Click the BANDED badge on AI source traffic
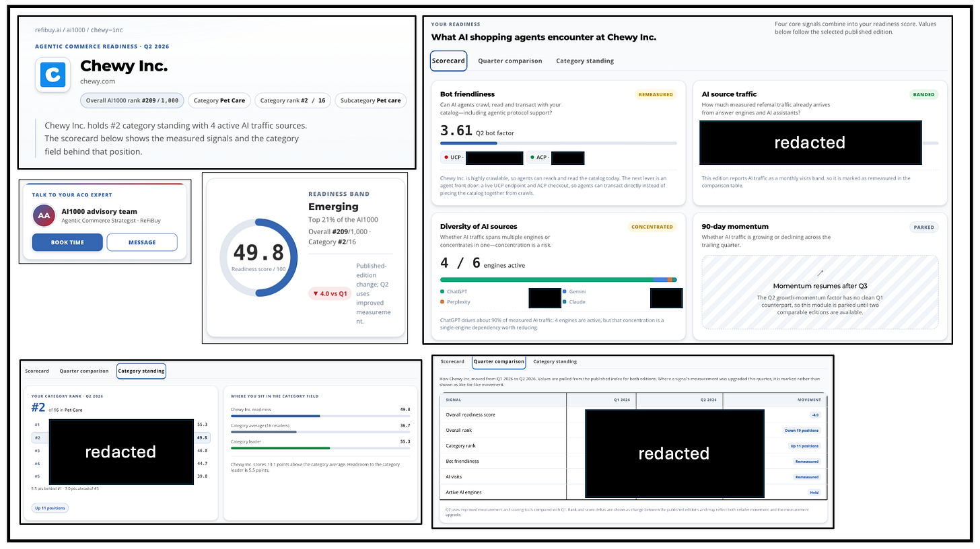This screenshot has height=549, width=980. coord(924,95)
